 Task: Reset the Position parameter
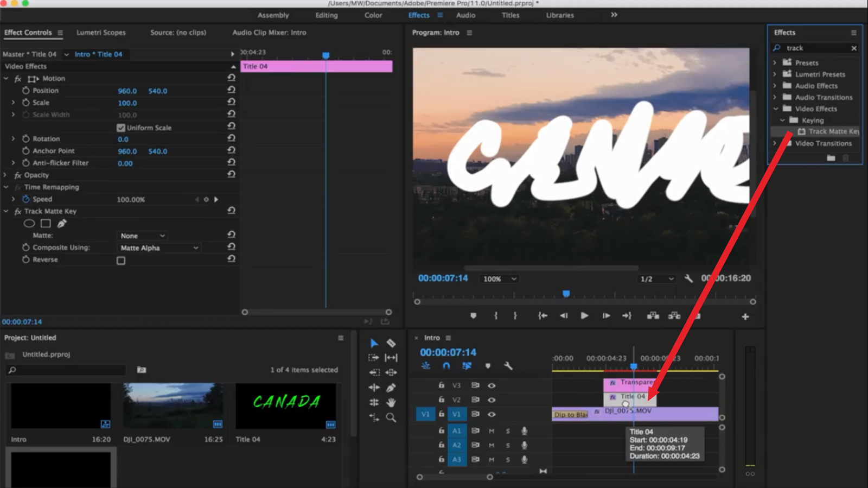click(231, 90)
